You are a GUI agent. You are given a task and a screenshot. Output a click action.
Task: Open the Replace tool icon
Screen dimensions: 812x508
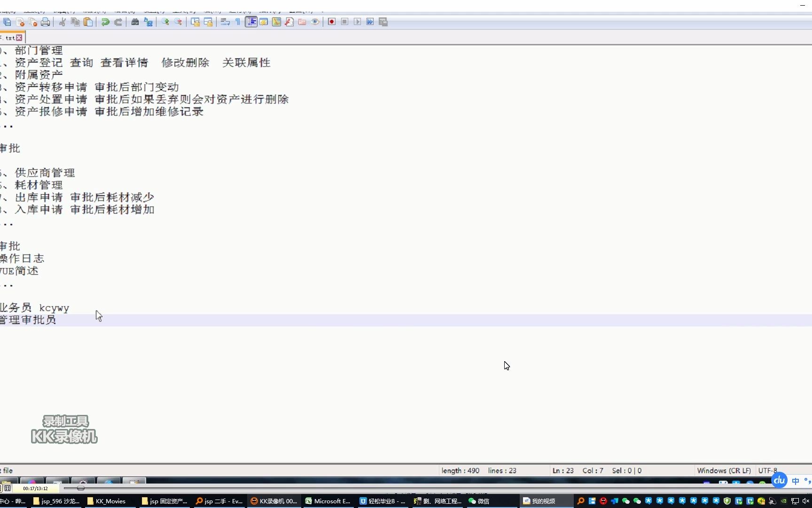click(148, 22)
